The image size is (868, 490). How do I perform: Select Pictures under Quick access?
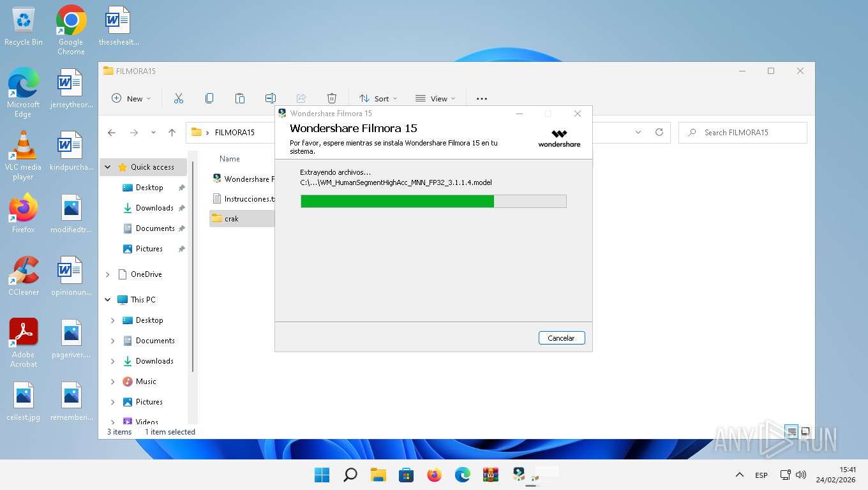pos(148,249)
